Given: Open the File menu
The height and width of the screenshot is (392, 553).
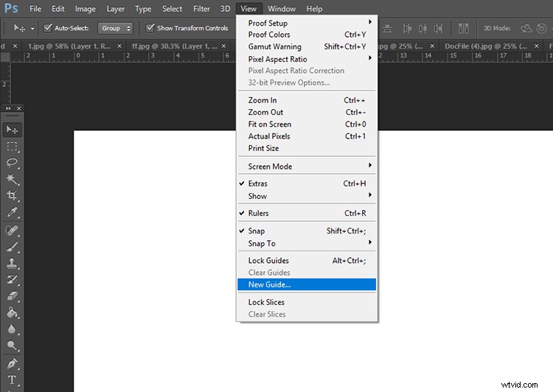Looking at the screenshot, I should 35,9.
